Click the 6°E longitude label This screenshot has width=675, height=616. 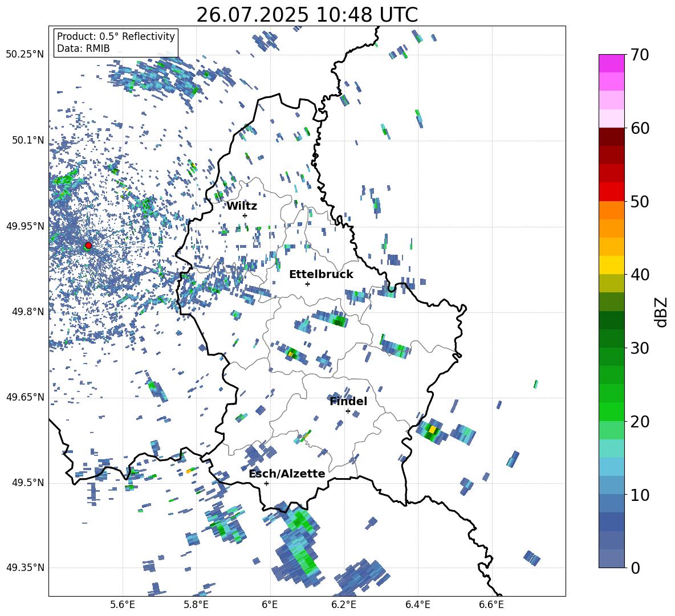270,605
